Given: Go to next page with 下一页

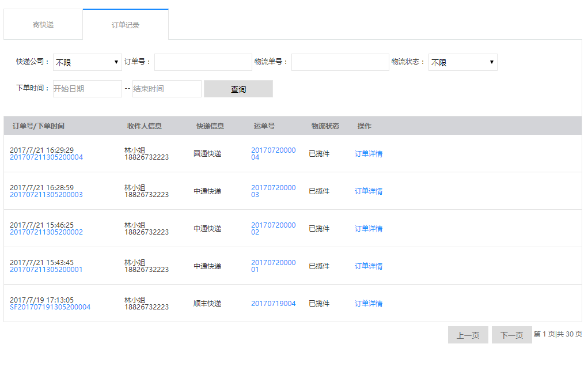Looking at the screenshot, I should (511, 335).
